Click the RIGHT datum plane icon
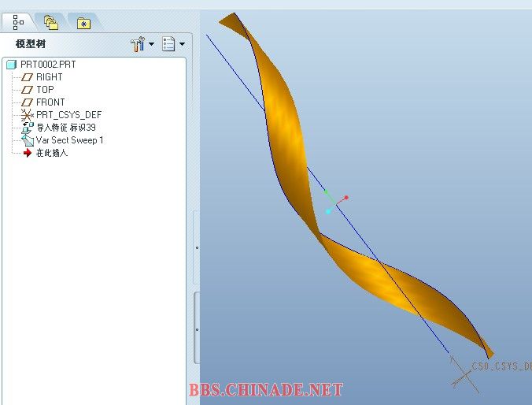The height and width of the screenshot is (405, 532). (27, 77)
